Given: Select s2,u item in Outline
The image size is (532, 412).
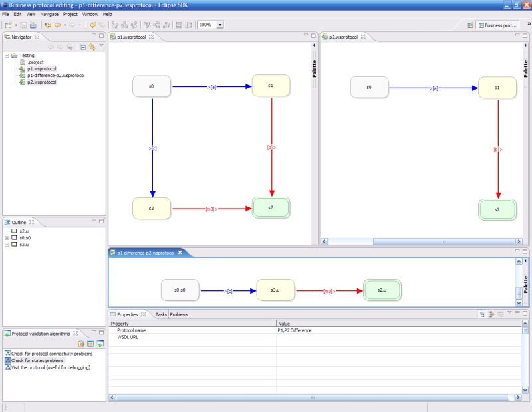Looking at the screenshot, I should click(x=24, y=231).
